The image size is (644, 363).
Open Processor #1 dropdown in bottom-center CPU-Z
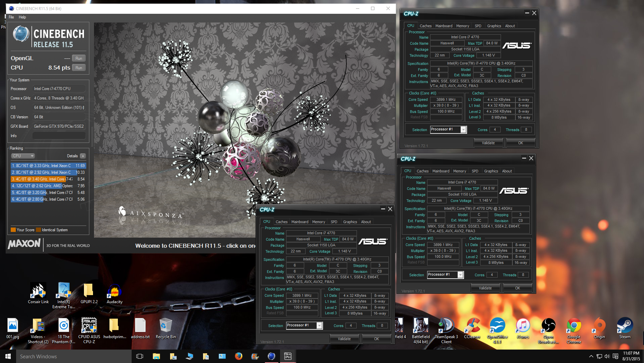pos(304,326)
